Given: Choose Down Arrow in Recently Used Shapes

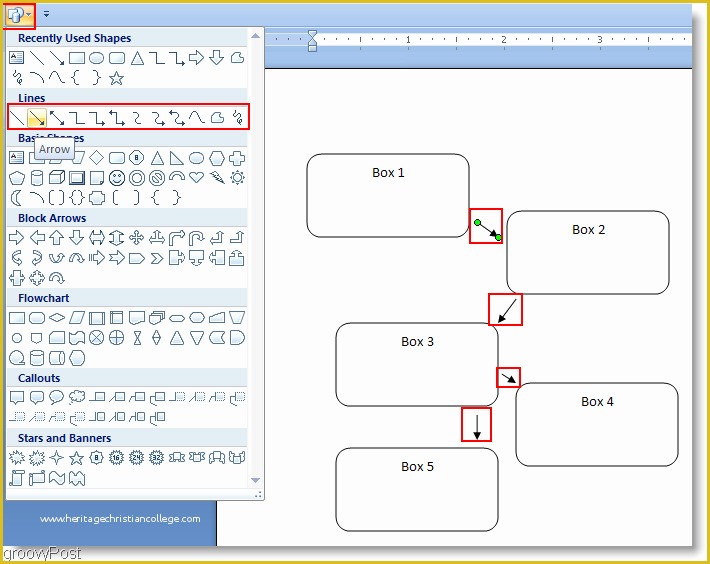Looking at the screenshot, I should coord(217,58).
